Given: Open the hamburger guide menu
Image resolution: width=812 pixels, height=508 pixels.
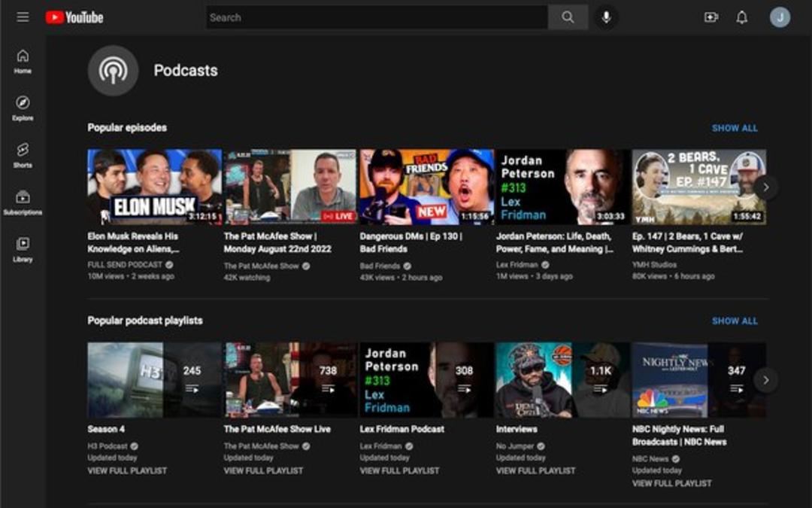Looking at the screenshot, I should coord(23,17).
